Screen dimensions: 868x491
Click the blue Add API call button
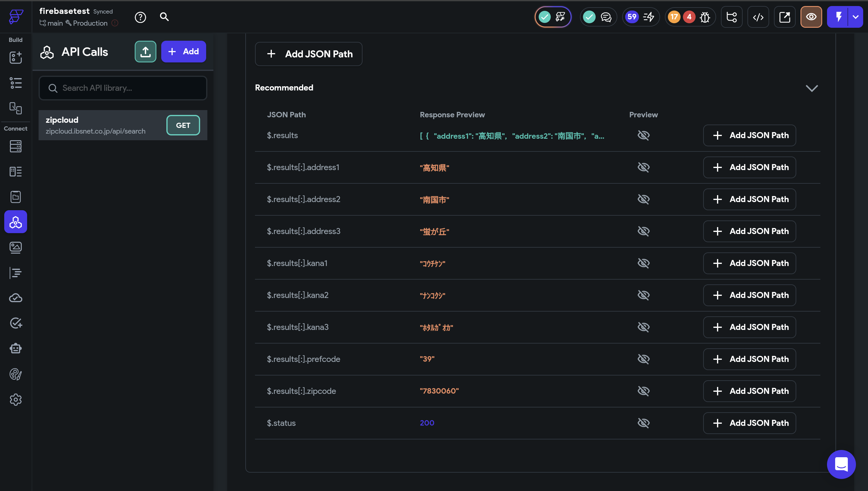pyautogui.click(x=183, y=52)
